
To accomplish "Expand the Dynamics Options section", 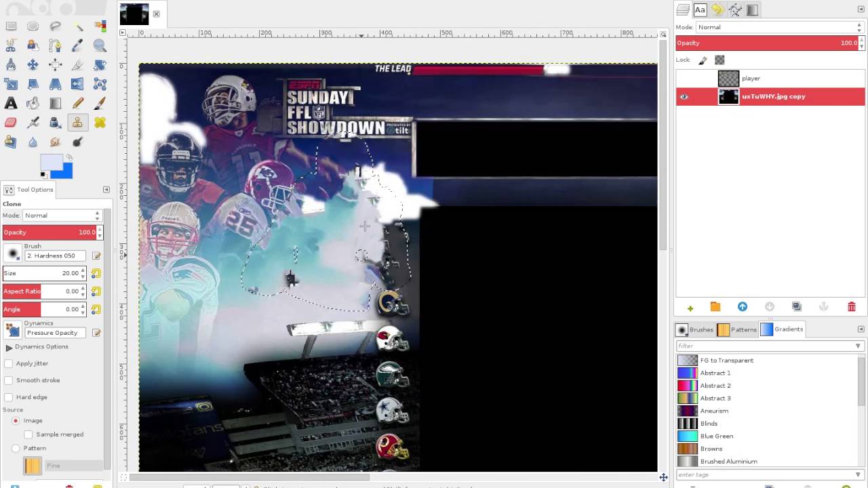I will 9,347.
